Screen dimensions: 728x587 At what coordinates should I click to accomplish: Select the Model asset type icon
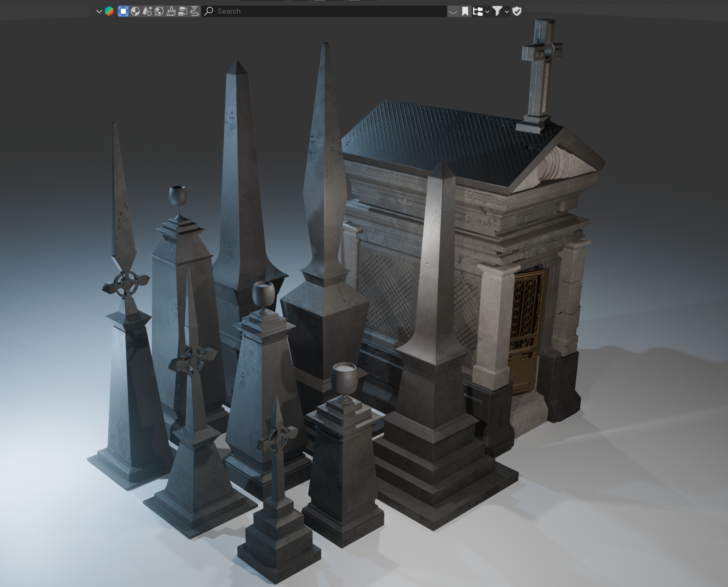pos(123,11)
